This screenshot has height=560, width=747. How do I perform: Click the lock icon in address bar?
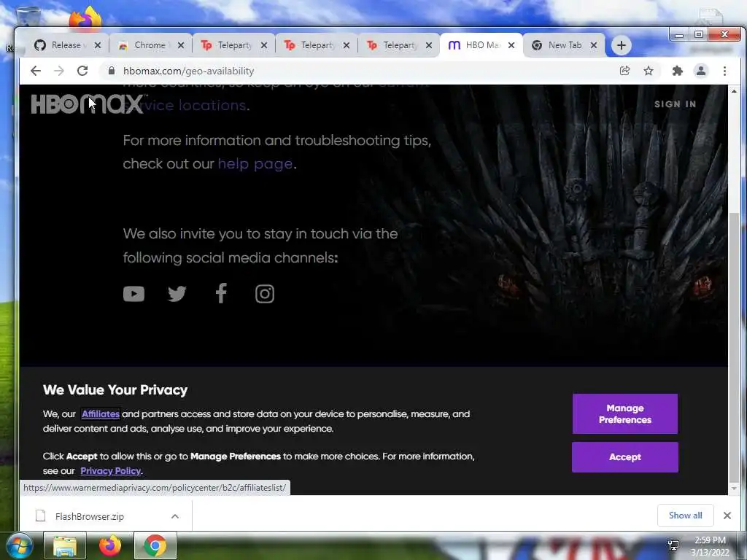[x=112, y=71]
